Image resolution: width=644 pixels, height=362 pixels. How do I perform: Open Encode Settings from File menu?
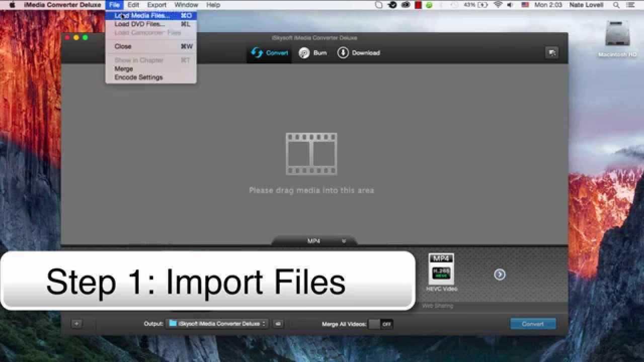(x=151, y=77)
